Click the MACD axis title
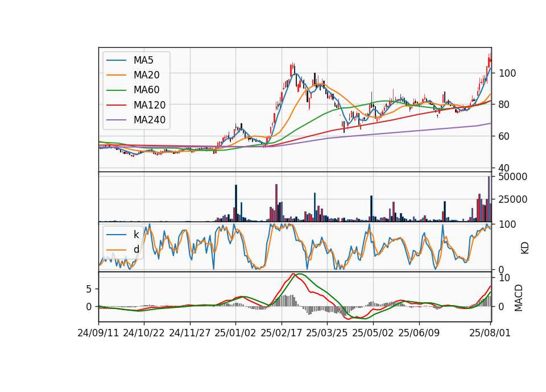 (519, 298)
